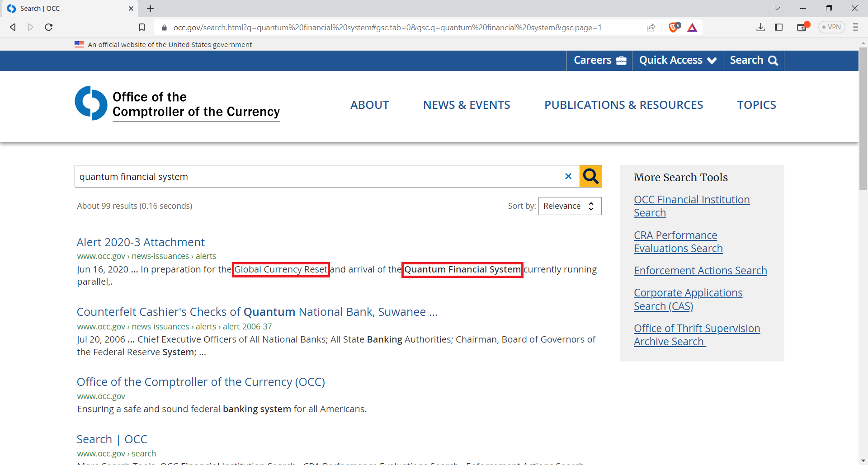
Task: Open Office of Thrift Supervision Archive Search
Action: (697, 335)
